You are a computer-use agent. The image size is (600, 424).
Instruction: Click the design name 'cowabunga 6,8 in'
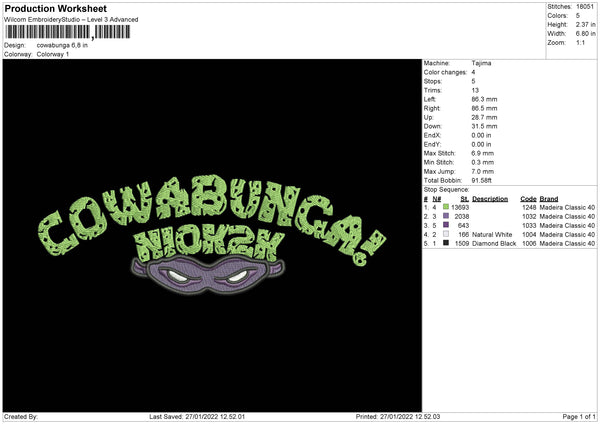point(62,45)
